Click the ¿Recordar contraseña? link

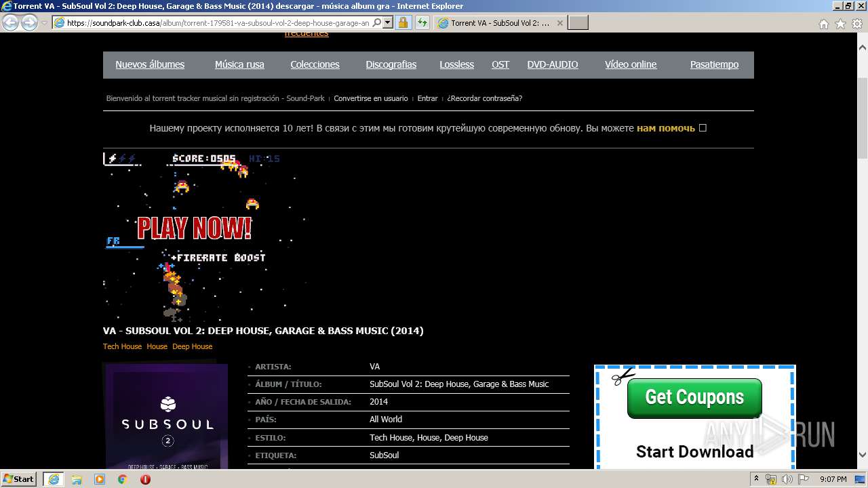[x=484, y=98]
